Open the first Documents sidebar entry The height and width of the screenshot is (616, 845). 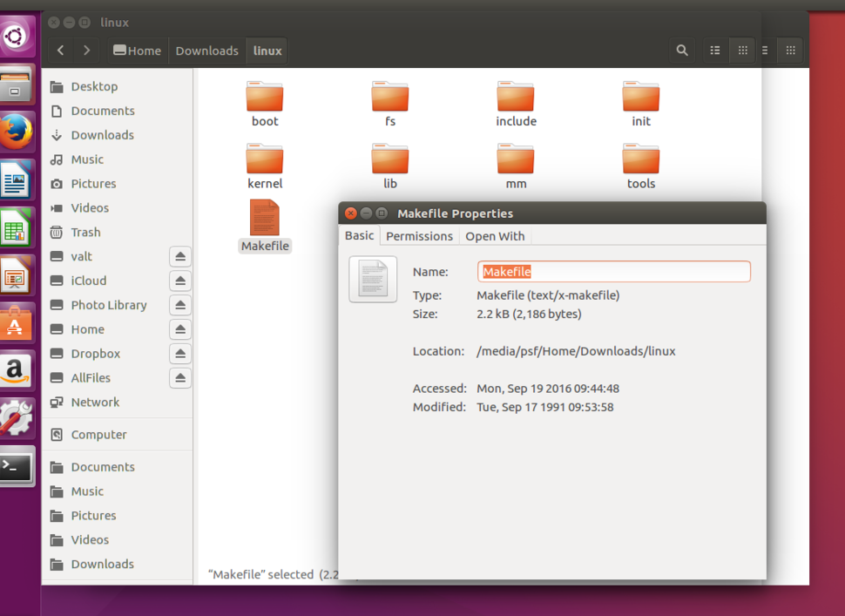tap(117, 111)
